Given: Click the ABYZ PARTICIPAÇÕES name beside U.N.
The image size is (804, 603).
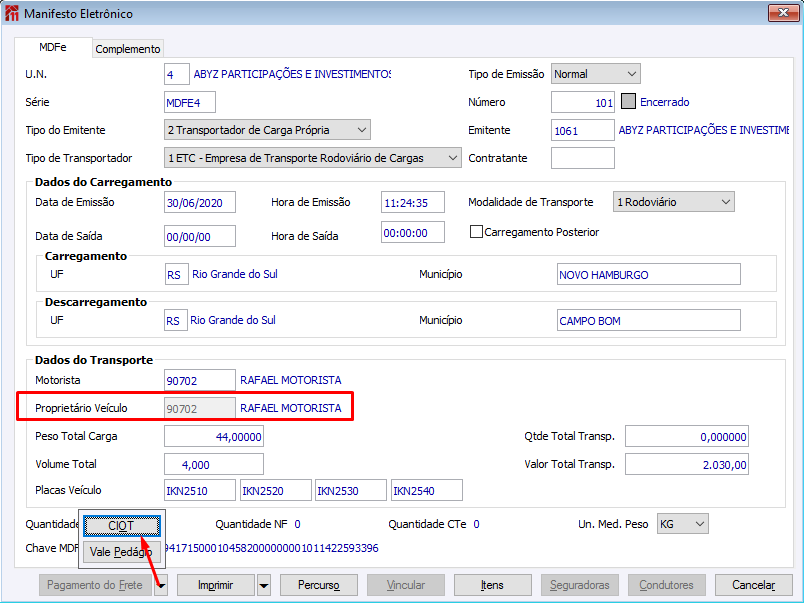Looking at the screenshot, I should pos(292,74).
